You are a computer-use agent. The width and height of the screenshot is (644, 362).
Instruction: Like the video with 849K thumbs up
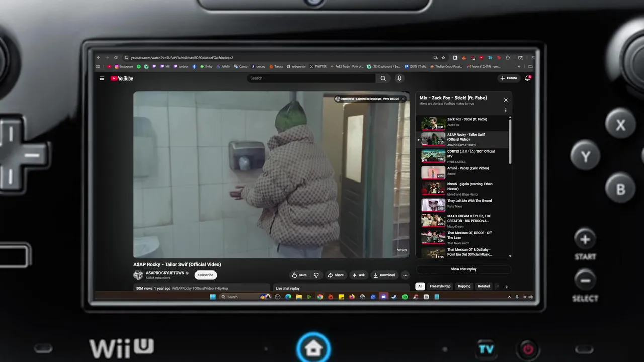299,275
